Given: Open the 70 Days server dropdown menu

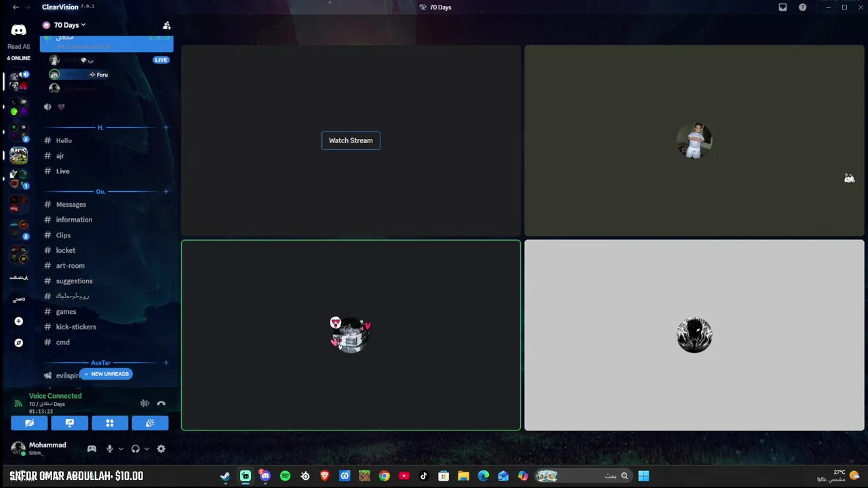Looking at the screenshot, I should 69,25.
